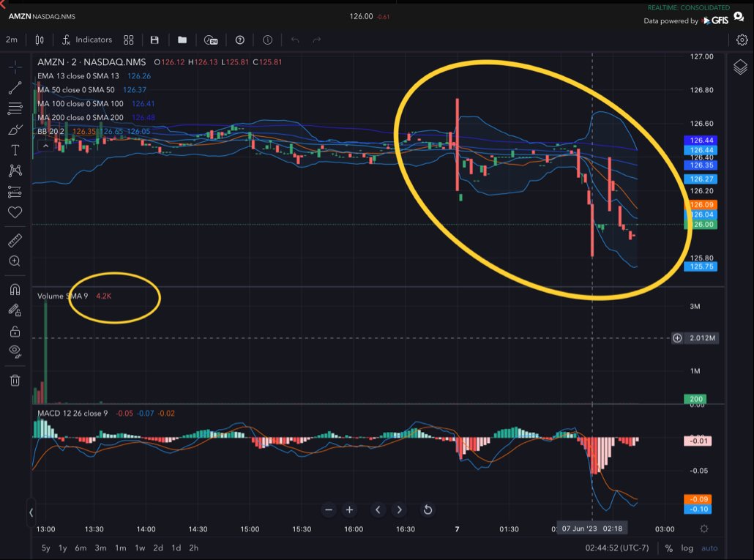This screenshot has width=754, height=560.
Task: Open the chart layout grid selector
Action: [128, 40]
